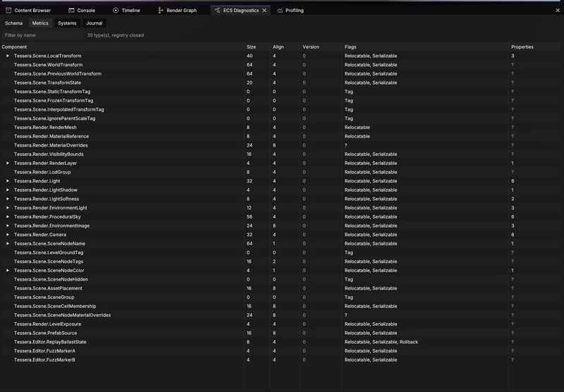Select the Metrics sub-tab
The image size is (564, 392).
coord(40,23)
